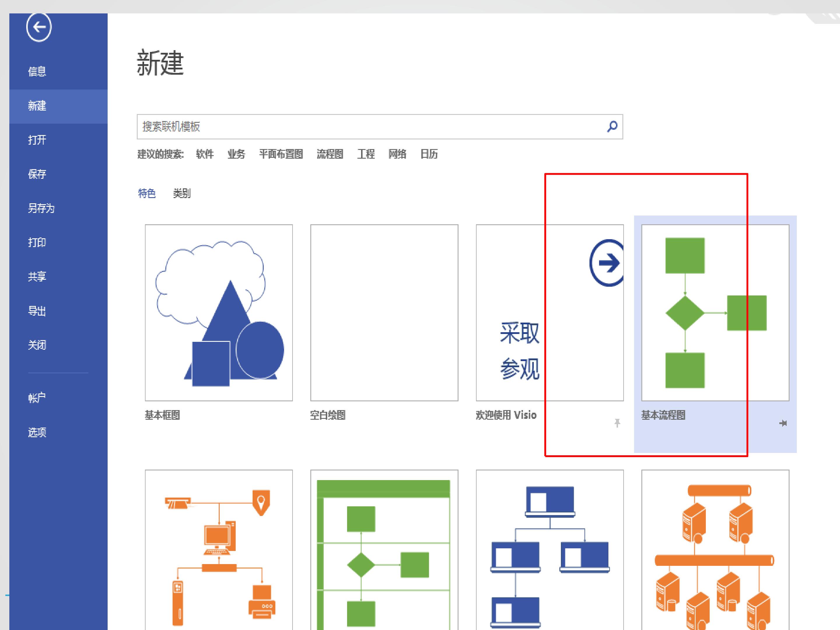Open the 基本框图 template thumbnail
840x630 pixels.
(x=219, y=312)
